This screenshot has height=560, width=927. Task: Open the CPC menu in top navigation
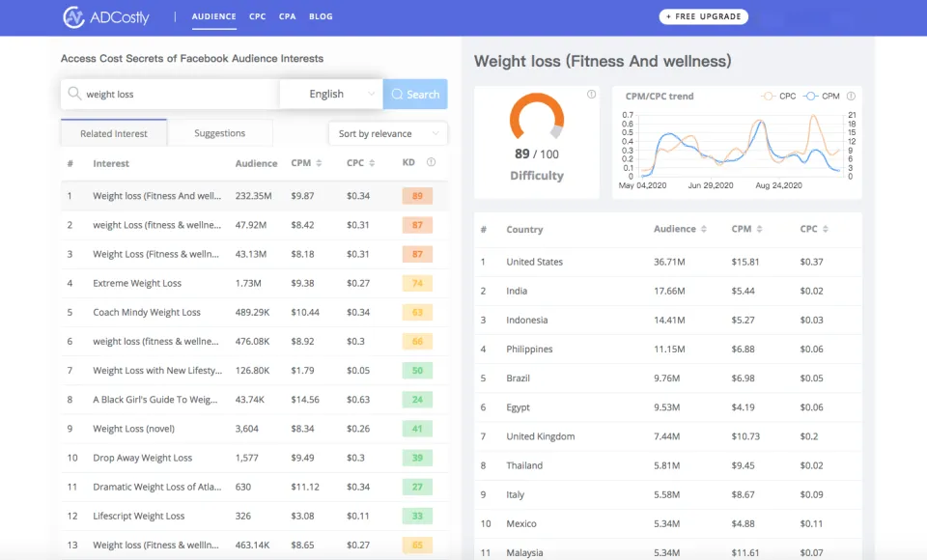pyautogui.click(x=257, y=17)
